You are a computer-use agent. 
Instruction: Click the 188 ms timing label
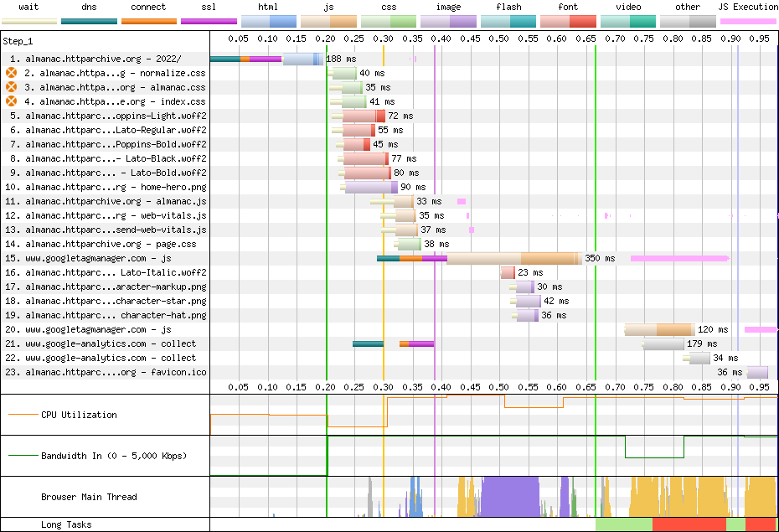click(x=341, y=59)
